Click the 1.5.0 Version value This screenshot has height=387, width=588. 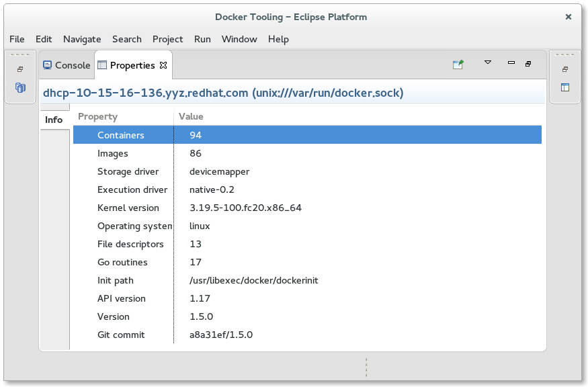pos(202,316)
